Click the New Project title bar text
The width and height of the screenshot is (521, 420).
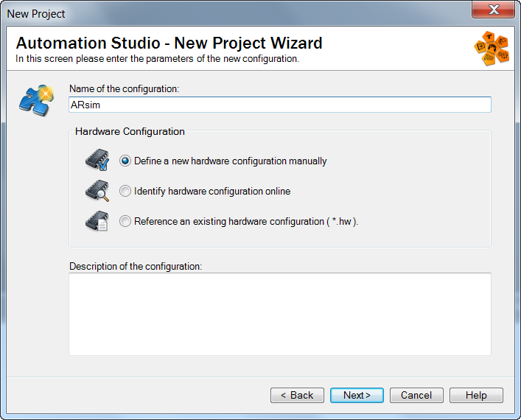click(x=36, y=14)
